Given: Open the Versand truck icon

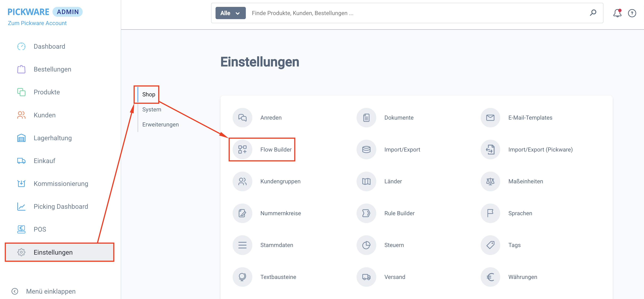Looking at the screenshot, I should point(366,277).
